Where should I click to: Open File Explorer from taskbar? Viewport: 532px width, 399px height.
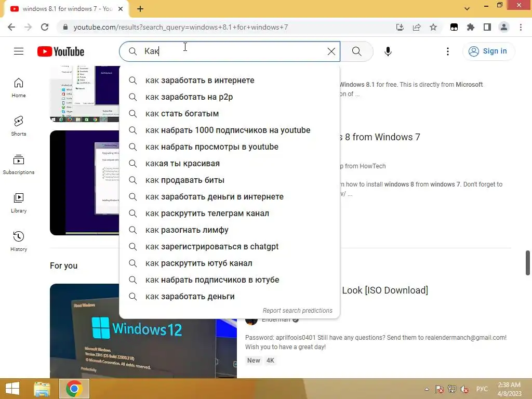click(42, 389)
